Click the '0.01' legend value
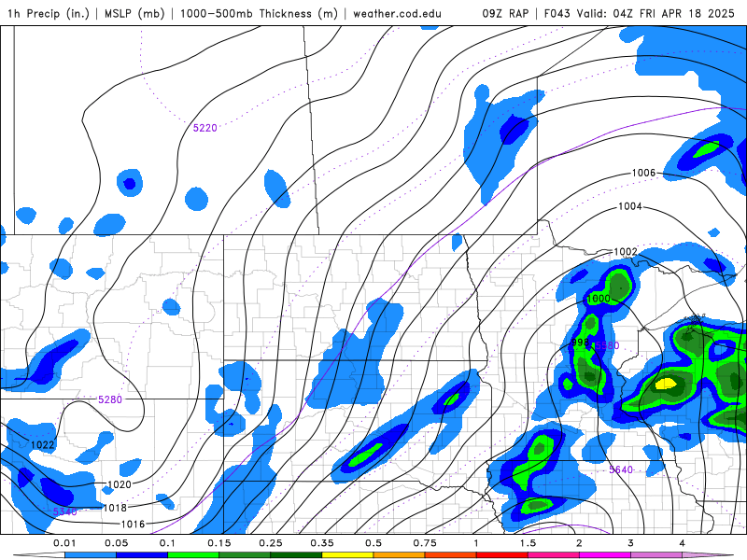This screenshot has width=747, height=560. click(x=64, y=543)
